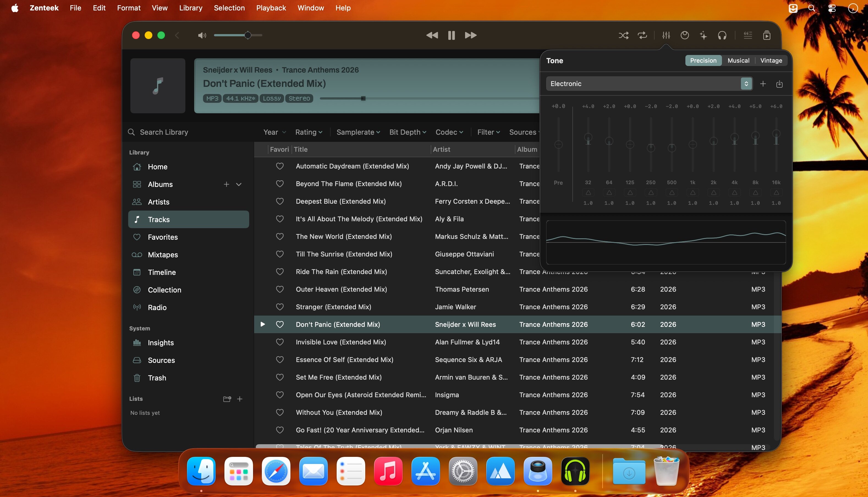Select Tracks in the sidebar

(188, 219)
